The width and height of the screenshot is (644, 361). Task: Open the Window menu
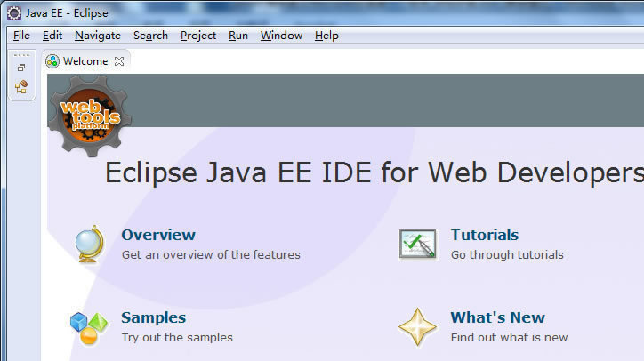click(281, 36)
